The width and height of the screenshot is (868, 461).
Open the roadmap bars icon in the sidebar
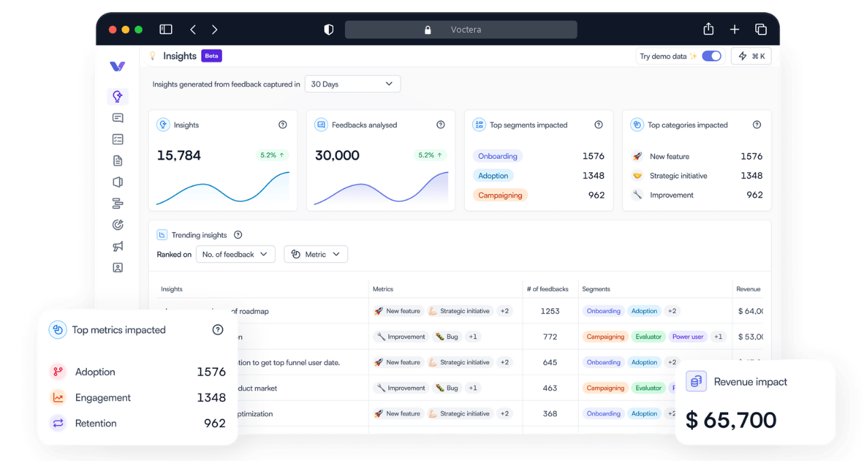[117, 204]
